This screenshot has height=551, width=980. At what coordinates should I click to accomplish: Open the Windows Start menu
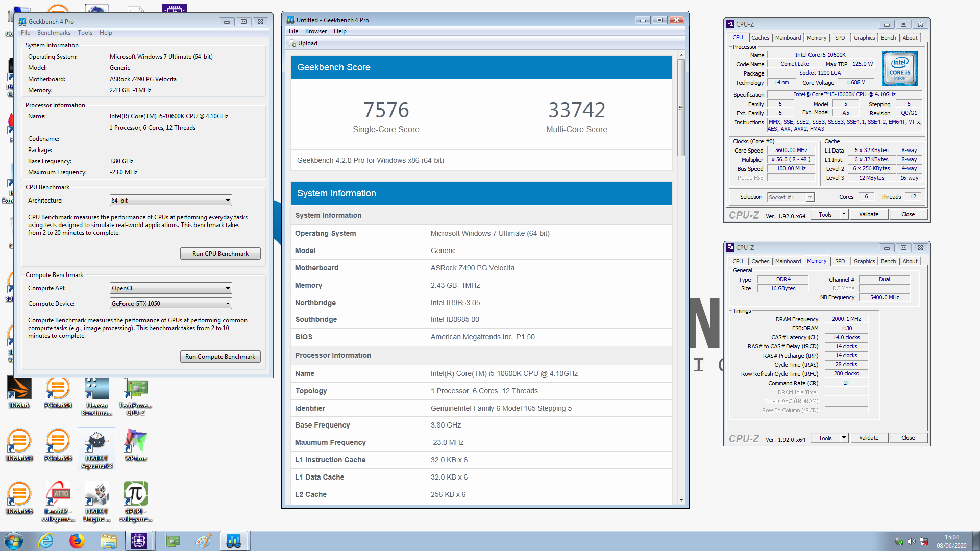(13, 541)
